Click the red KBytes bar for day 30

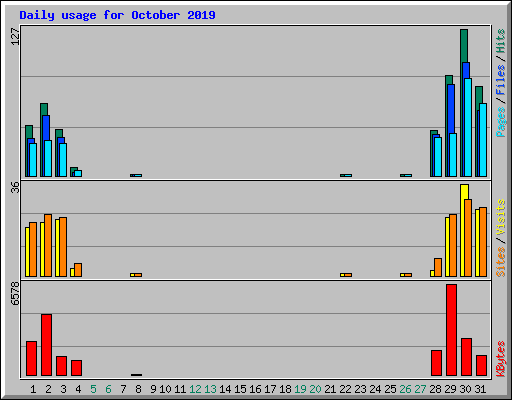[x=466, y=357]
